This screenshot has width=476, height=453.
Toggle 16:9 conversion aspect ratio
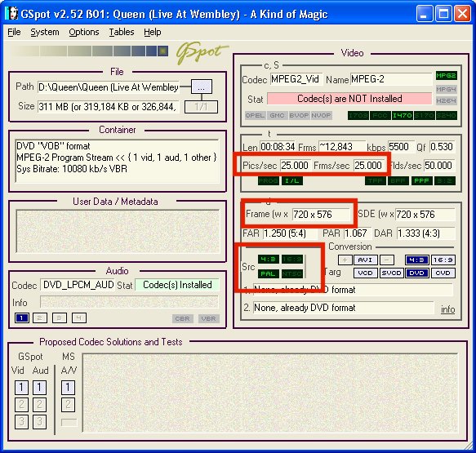(x=443, y=260)
